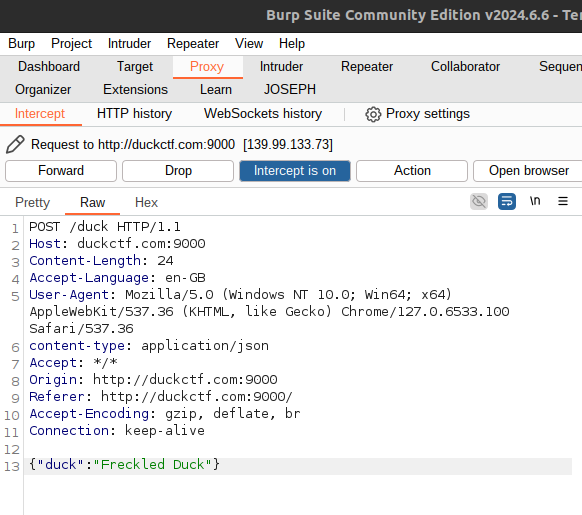
Task: Click the Host header line
Action: (x=117, y=244)
